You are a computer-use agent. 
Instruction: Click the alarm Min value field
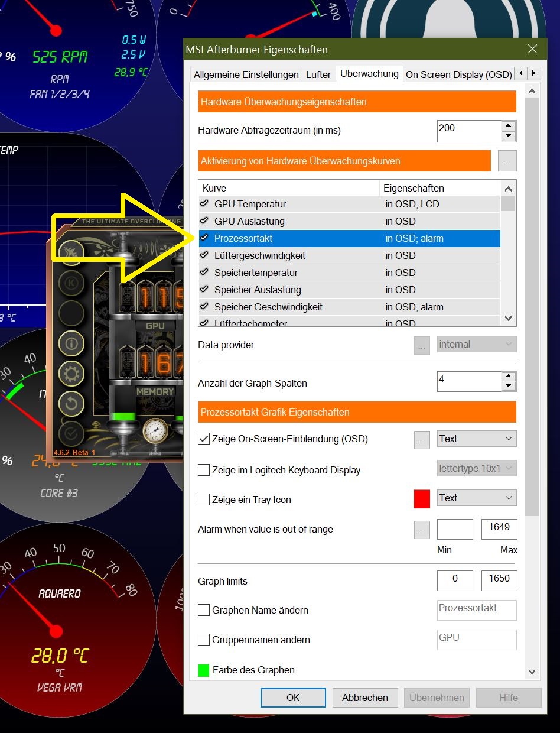coord(455,529)
